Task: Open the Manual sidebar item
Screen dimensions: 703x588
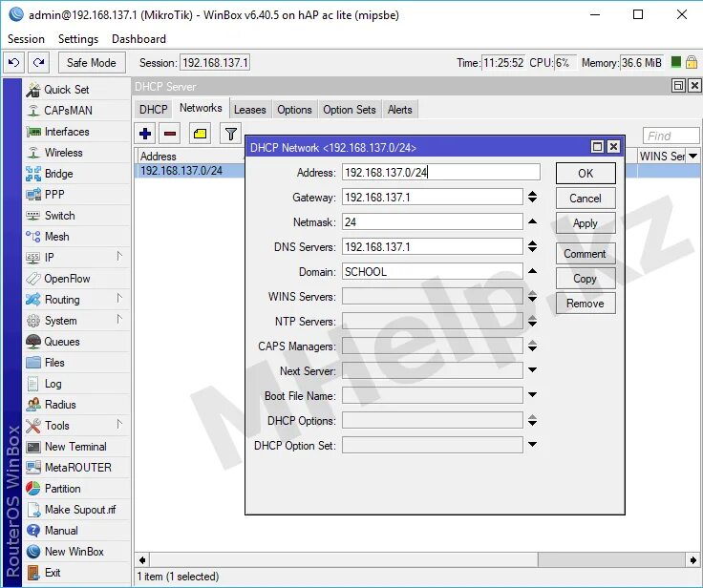Action: click(61, 531)
